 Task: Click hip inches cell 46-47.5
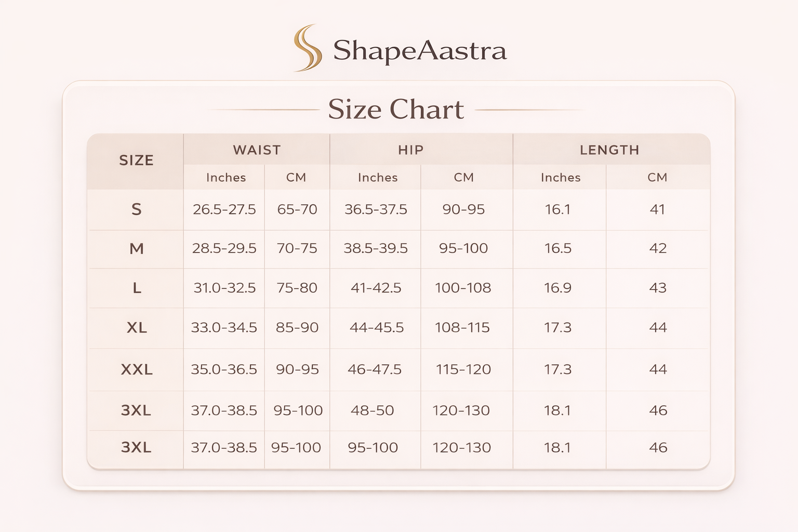[374, 369]
